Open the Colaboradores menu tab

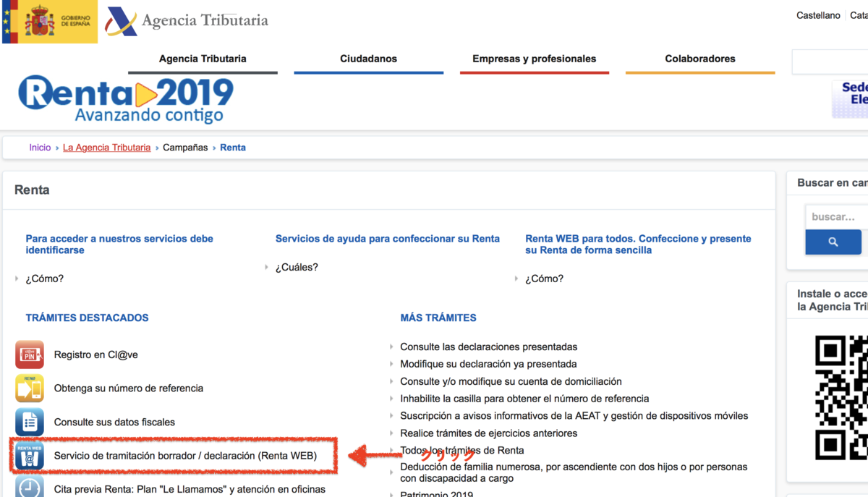click(700, 59)
